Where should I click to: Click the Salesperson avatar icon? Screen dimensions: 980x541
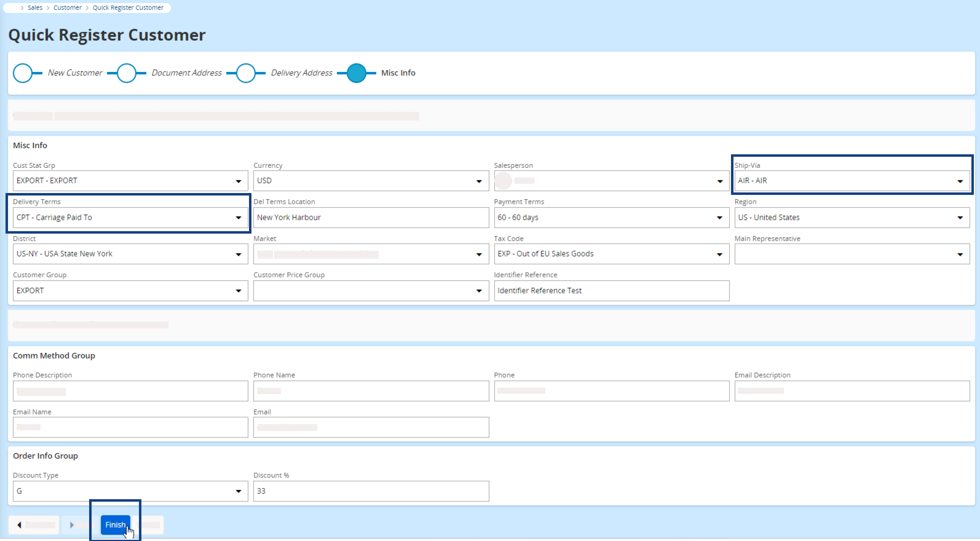(x=503, y=181)
